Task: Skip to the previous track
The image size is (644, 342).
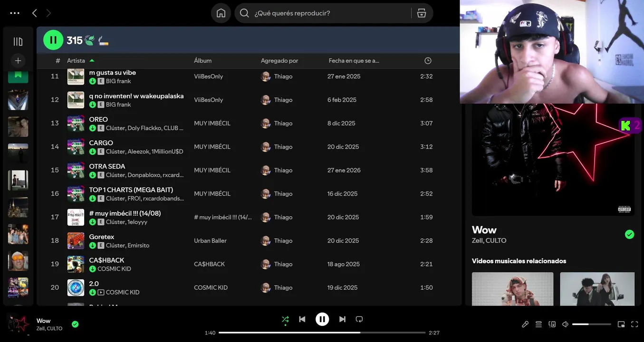Action: 302,319
